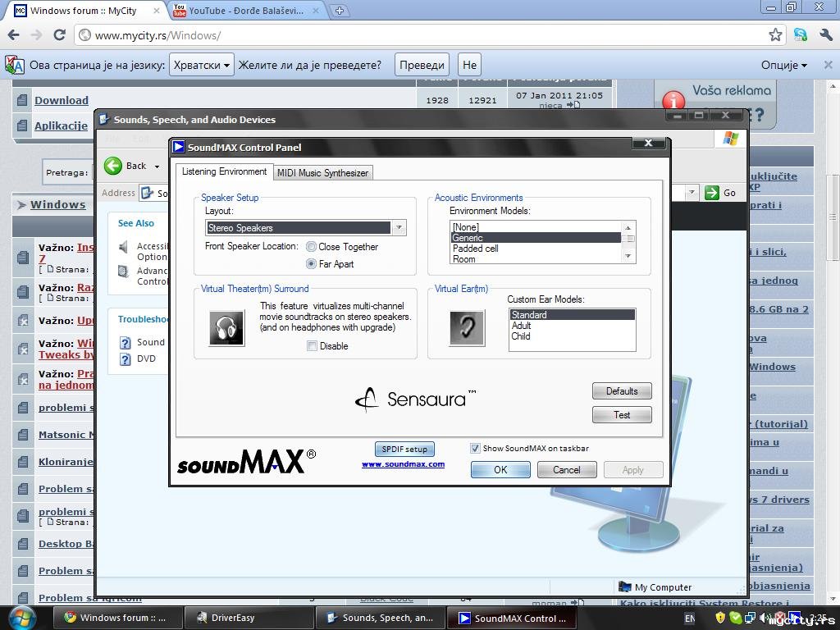Click the Accessibility Options speaker icon

coord(124,247)
